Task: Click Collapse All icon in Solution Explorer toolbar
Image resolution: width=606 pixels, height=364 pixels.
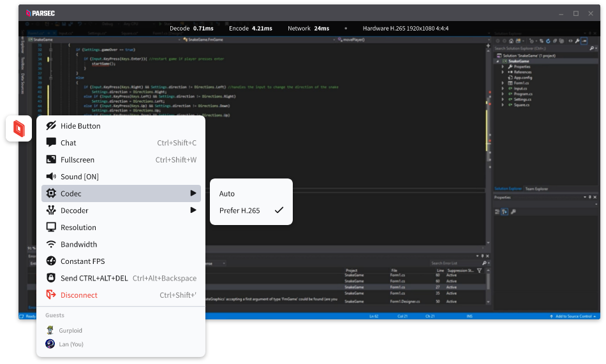Action: pos(555,41)
